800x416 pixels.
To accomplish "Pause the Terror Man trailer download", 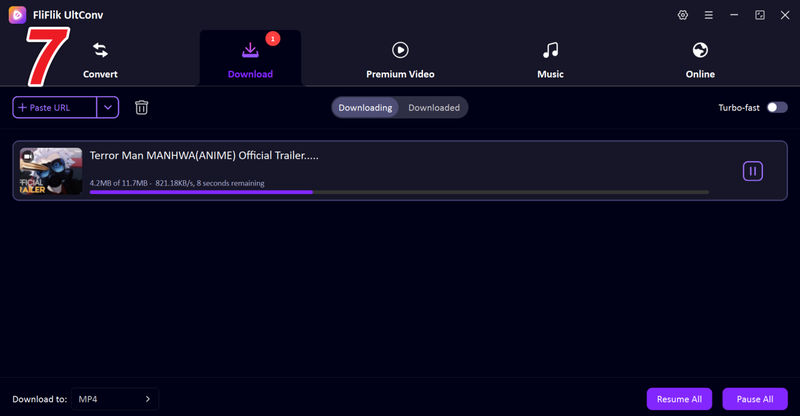I will coord(753,171).
